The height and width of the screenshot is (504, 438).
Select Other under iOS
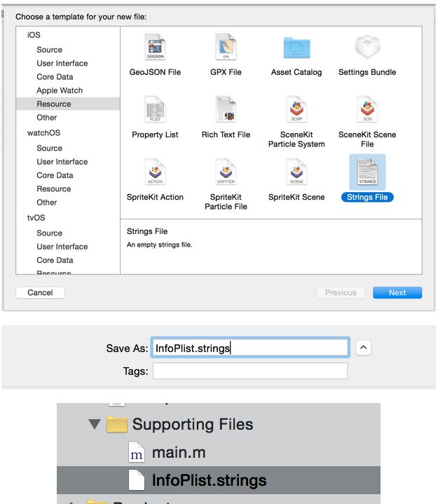(47, 117)
